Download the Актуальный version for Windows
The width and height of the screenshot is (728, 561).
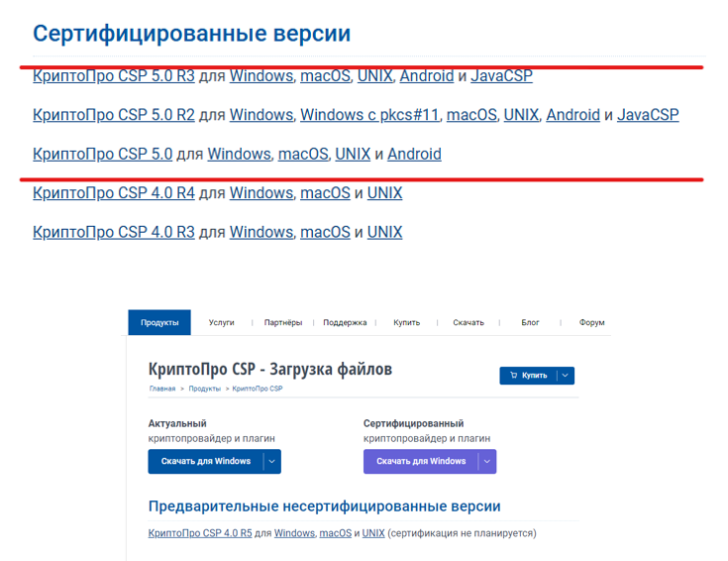tap(206, 461)
